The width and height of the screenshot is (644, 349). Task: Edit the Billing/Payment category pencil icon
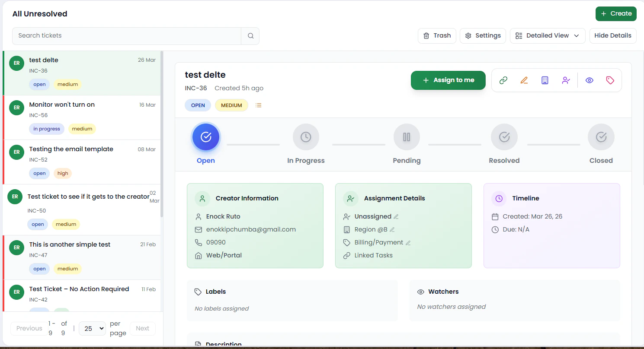coord(408,243)
